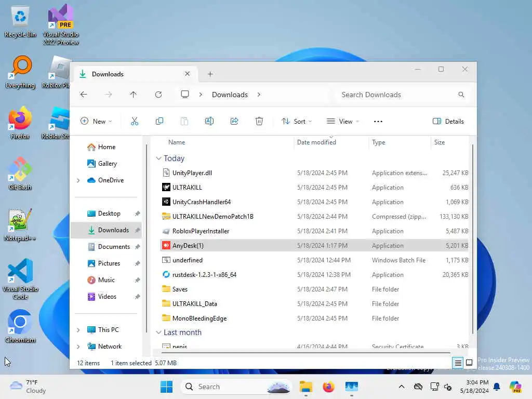Click the taskbar Search box
This screenshot has width=532, height=399.
tap(237, 387)
